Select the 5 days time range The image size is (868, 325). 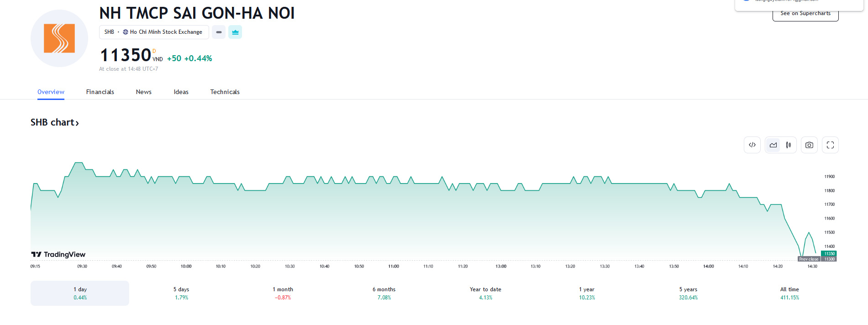pos(181,293)
